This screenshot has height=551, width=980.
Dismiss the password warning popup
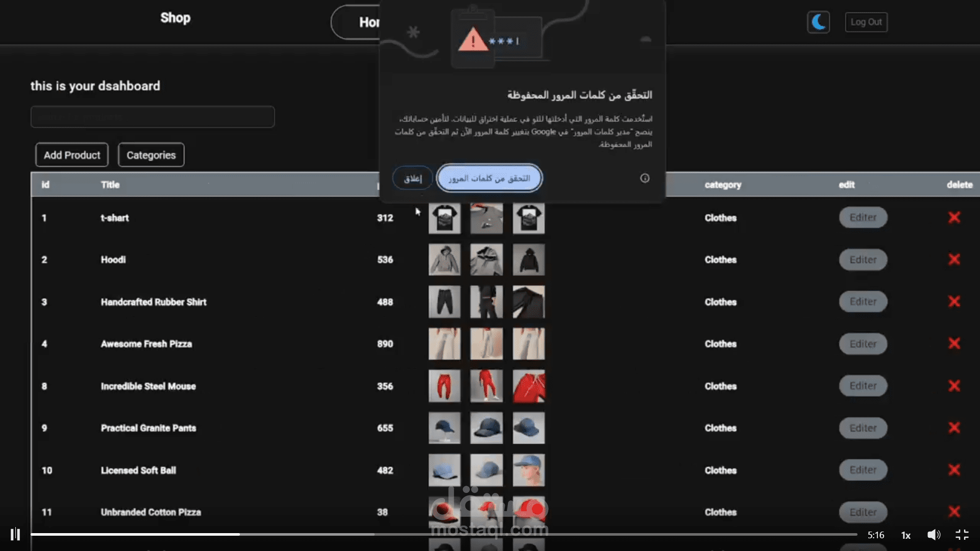click(412, 178)
